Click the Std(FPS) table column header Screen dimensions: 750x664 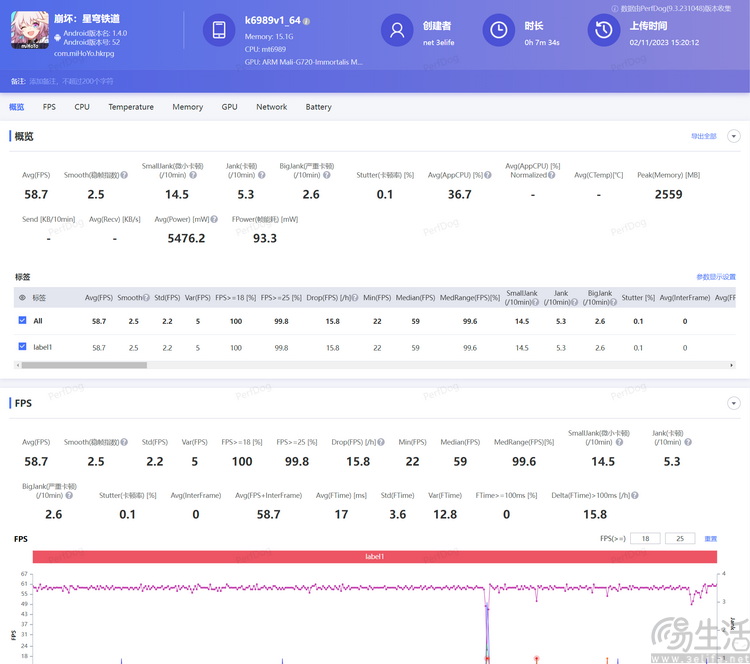coord(167,298)
